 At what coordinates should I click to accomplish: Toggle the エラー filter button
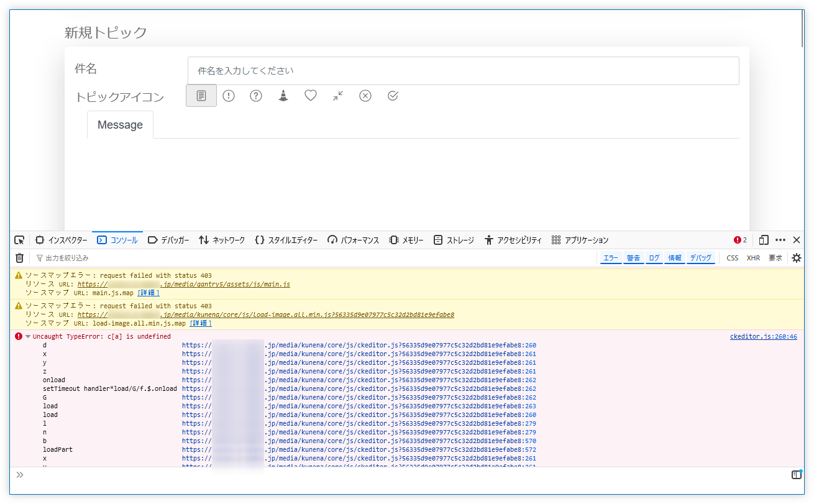pos(611,258)
